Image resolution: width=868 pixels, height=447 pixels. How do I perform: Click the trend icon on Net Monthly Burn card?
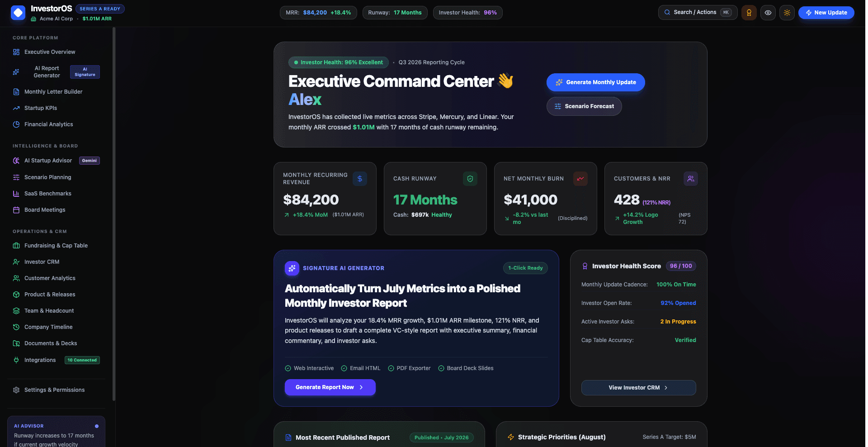tap(580, 179)
